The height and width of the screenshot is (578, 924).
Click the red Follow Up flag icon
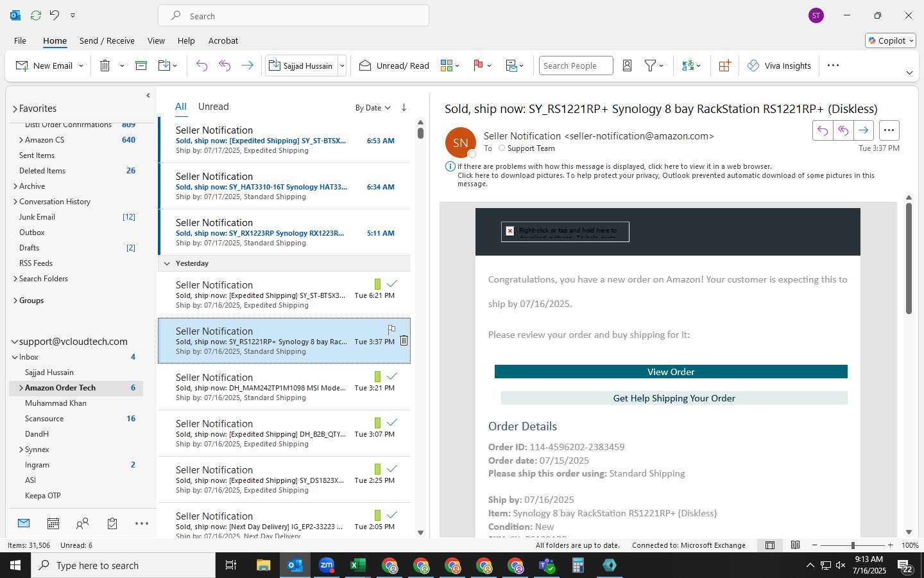(x=478, y=66)
